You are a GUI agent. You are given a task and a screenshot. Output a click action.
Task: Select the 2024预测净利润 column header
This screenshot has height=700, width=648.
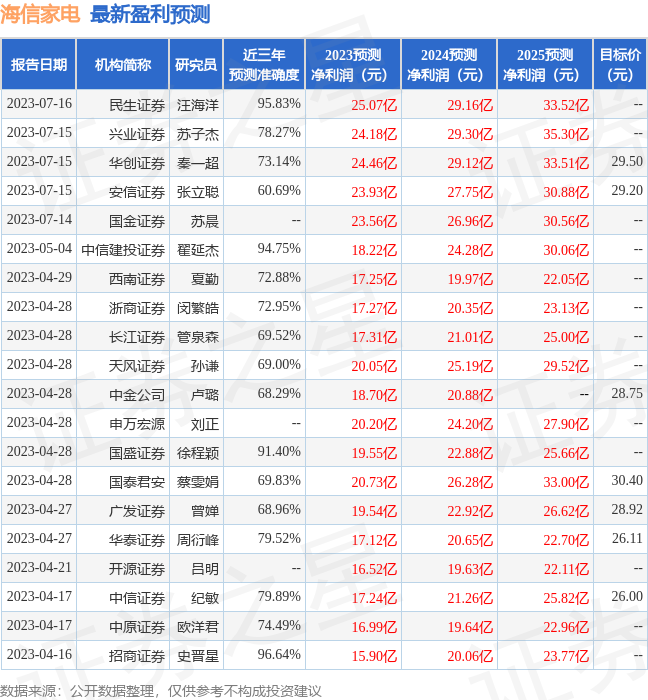(x=449, y=64)
